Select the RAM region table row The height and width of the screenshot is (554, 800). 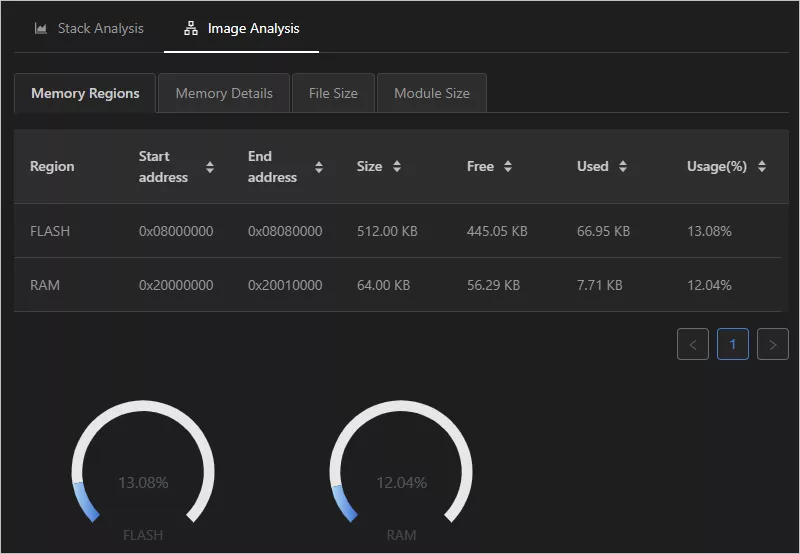point(397,285)
